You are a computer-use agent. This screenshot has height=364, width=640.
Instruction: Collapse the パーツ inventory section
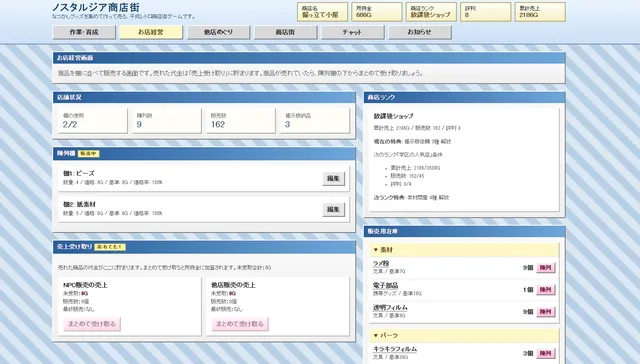(x=464, y=335)
